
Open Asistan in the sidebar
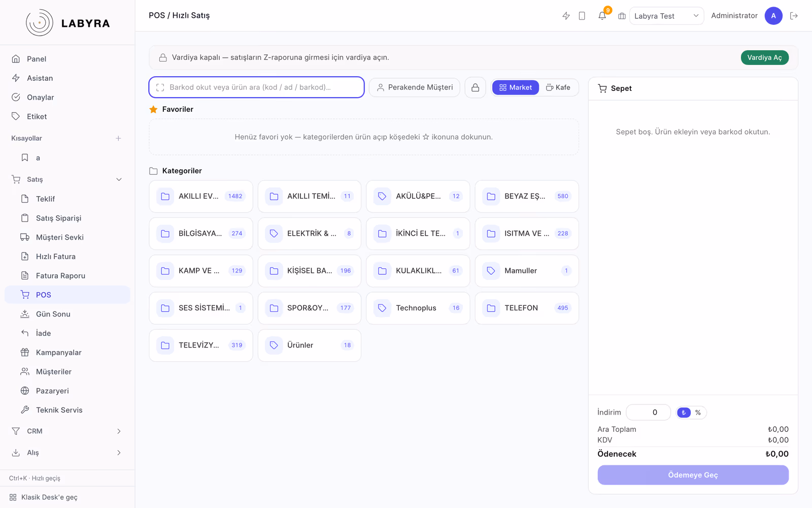[67, 78]
